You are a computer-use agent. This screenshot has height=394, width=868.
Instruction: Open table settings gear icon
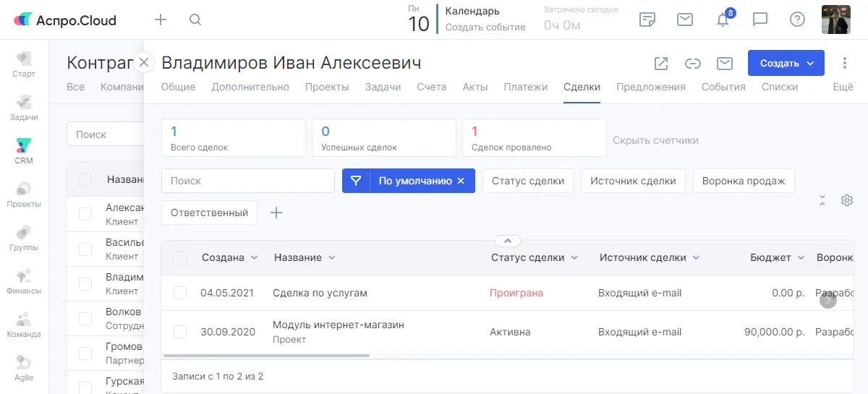(847, 200)
